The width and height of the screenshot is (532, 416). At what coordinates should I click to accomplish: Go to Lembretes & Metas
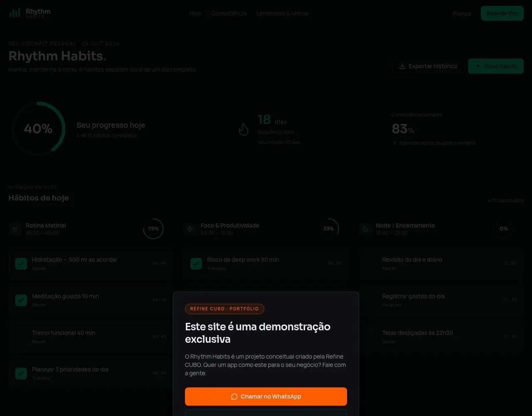(283, 13)
